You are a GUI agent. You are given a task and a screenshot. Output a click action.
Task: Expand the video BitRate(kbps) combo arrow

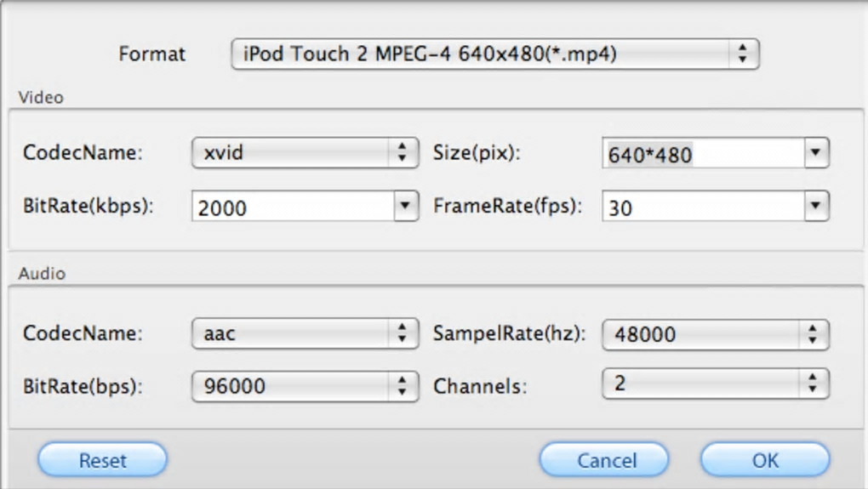click(406, 206)
